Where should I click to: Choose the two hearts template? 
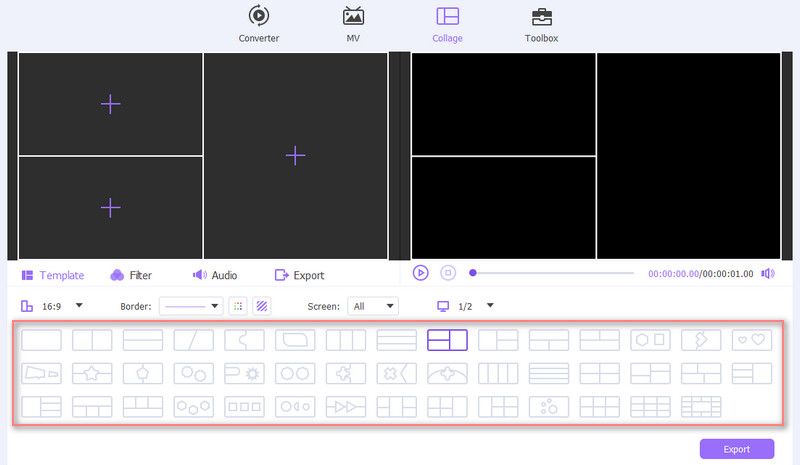752,340
